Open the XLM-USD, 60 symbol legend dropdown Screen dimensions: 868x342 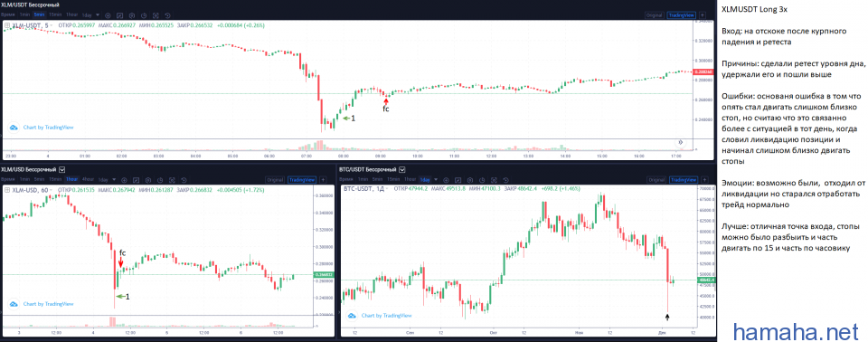tap(51, 190)
